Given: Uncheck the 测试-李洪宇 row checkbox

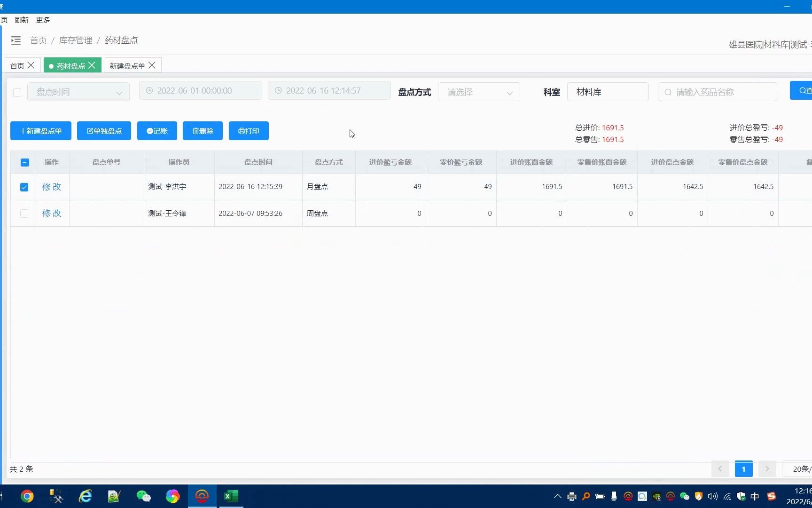Looking at the screenshot, I should tap(24, 187).
